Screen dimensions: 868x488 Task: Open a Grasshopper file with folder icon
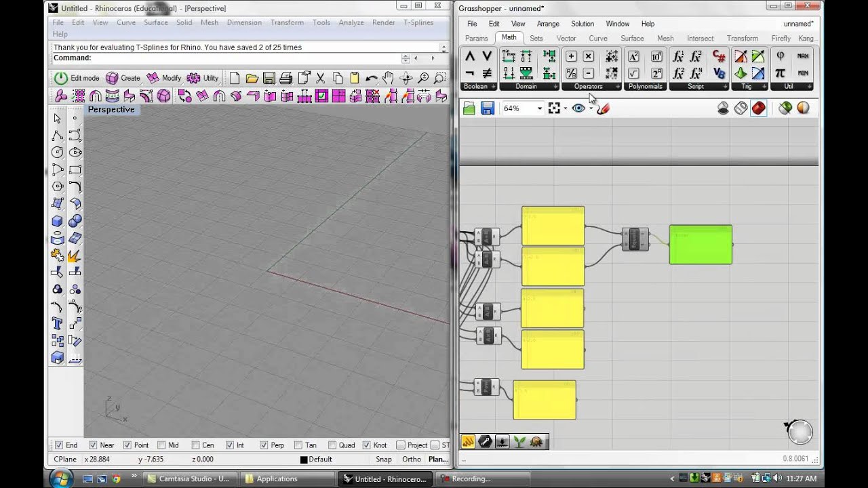[x=469, y=108]
